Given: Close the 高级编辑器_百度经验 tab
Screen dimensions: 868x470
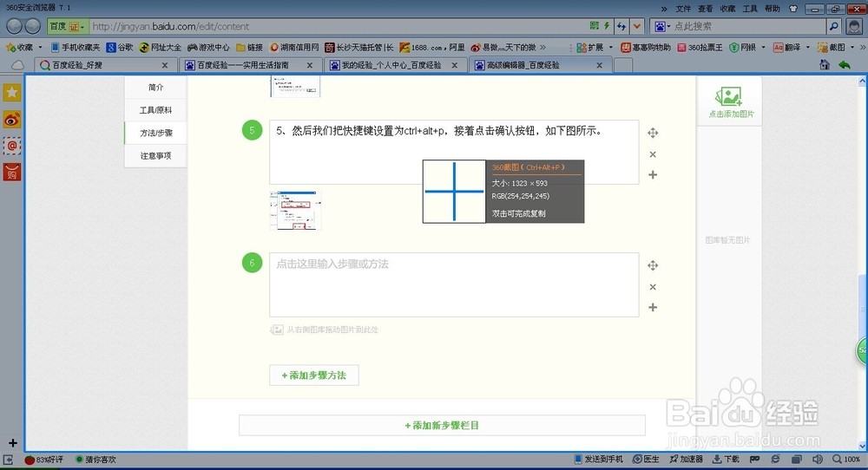Looking at the screenshot, I should tap(599, 65).
